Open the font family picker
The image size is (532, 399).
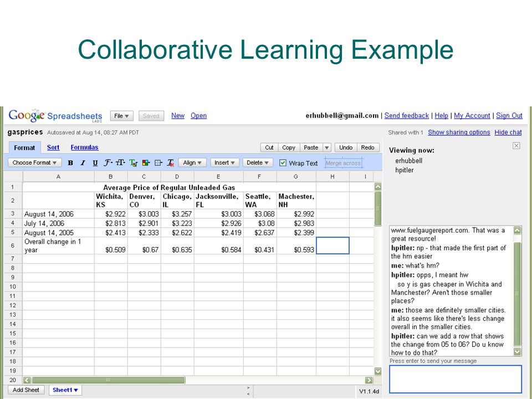108,163
